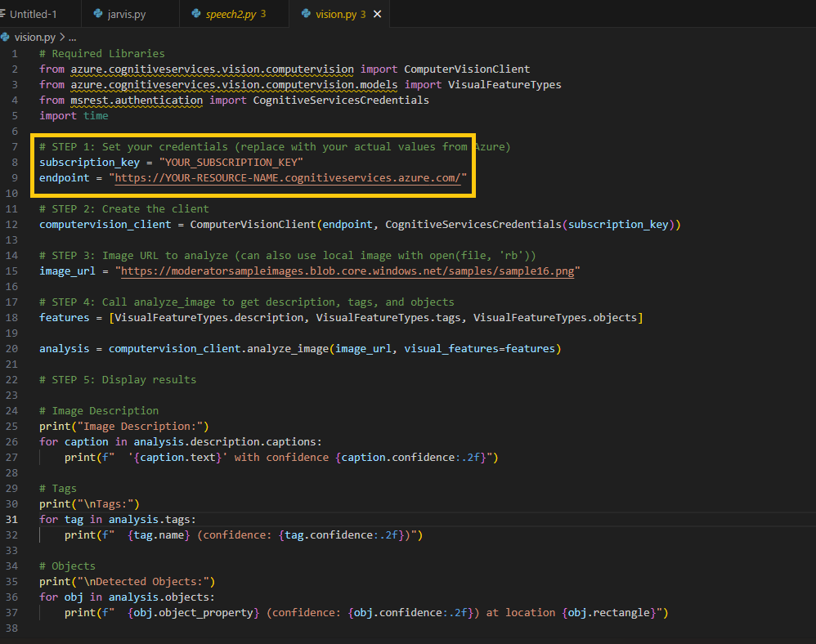The image size is (816, 644).
Task: Click the '# Objects' comment
Action: coord(68,566)
